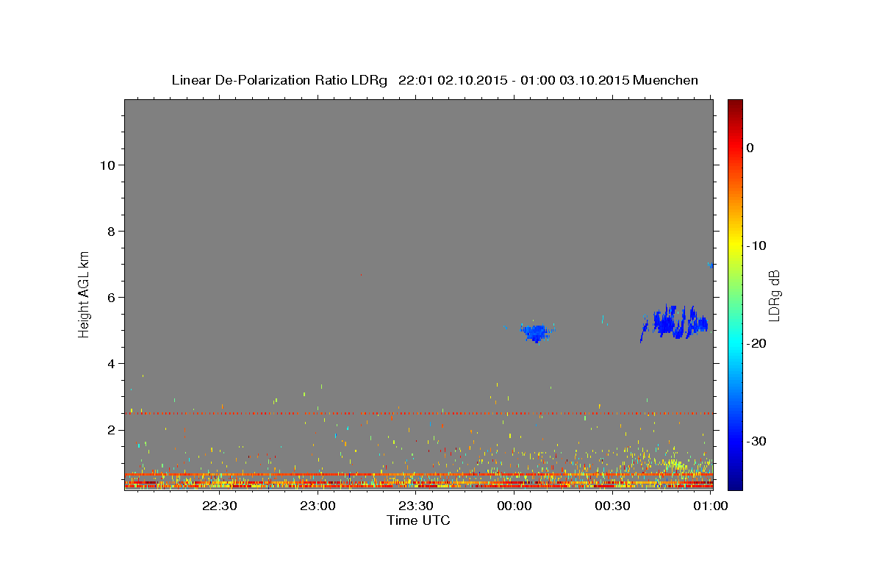Click the location name "Muenchen" in the title

click(666, 80)
